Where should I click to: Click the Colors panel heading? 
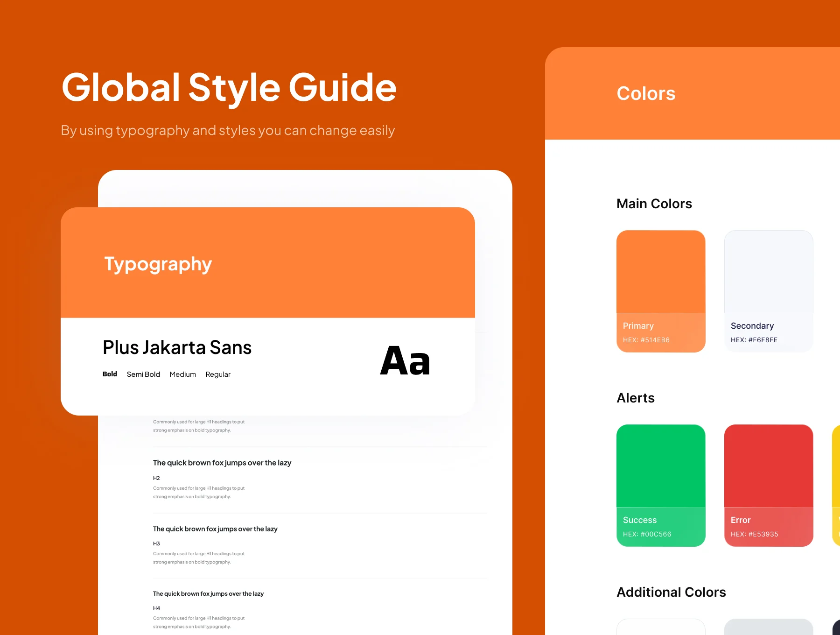tap(646, 93)
